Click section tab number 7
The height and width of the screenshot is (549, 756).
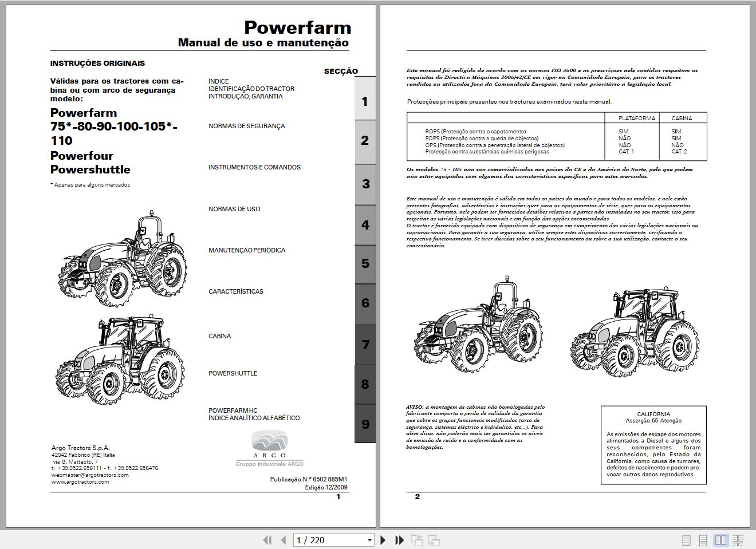(365, 345)
